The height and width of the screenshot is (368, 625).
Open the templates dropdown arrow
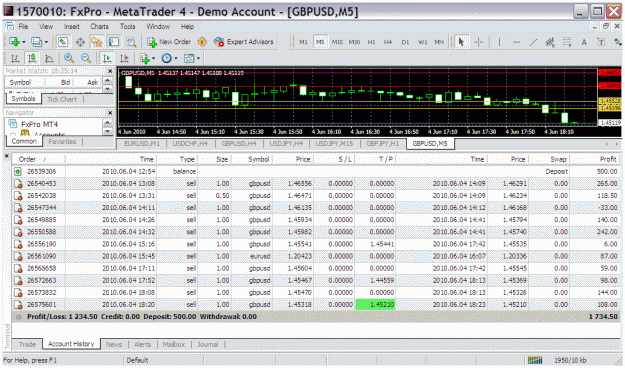pyautogui.click(x=198, y=58)
